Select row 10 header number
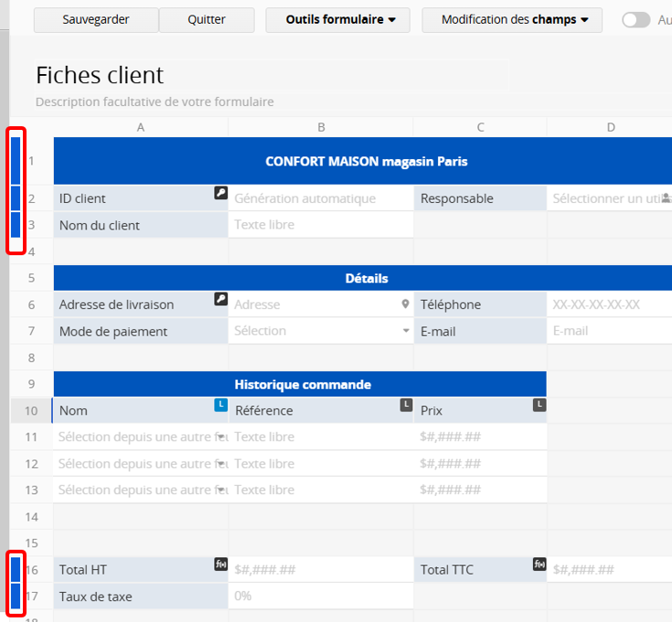The image size is (672, 622). pos(31,411)
